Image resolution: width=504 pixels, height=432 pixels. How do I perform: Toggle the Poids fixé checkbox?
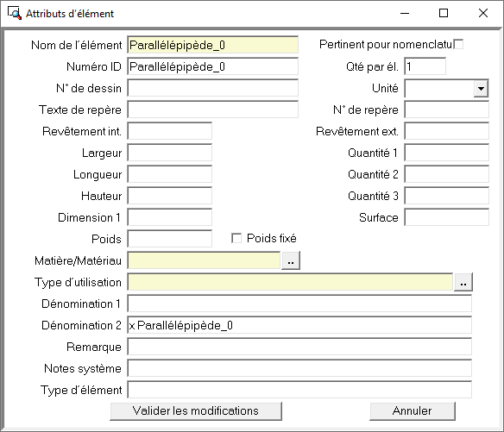pyautogui.click(x=236, y=238)
